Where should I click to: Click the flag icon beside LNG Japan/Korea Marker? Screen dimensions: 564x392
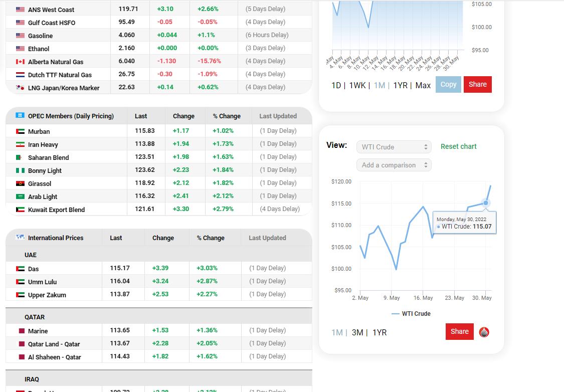click(x=20, y=88)
